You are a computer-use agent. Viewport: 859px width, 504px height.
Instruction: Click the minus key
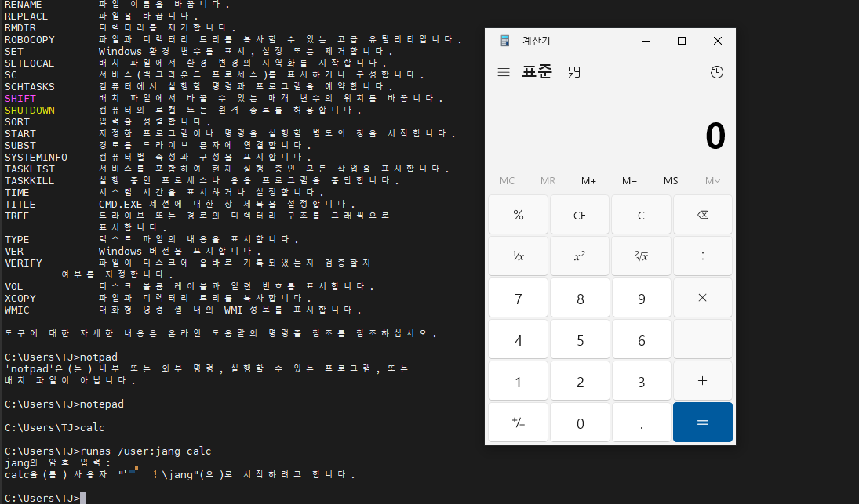click(702, 339)
